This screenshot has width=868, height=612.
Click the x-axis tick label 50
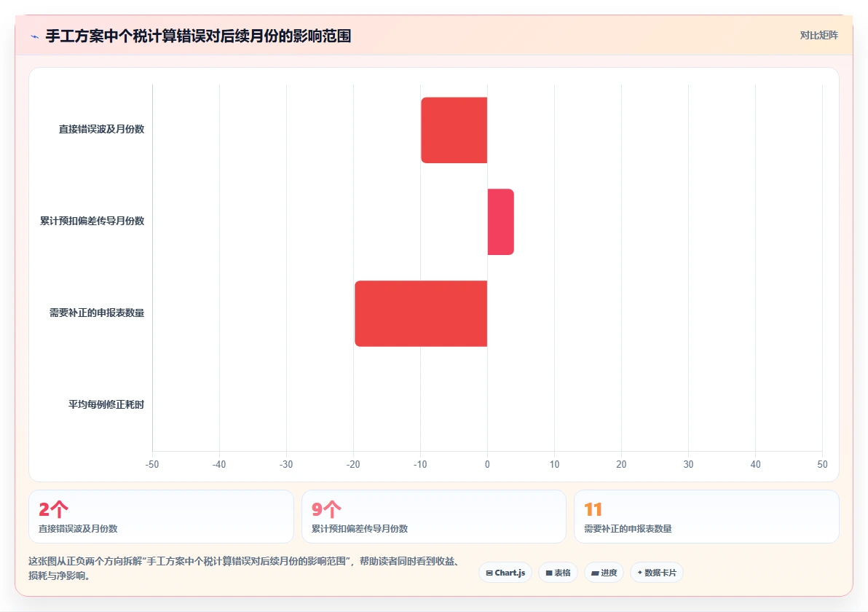coord(823,465)
